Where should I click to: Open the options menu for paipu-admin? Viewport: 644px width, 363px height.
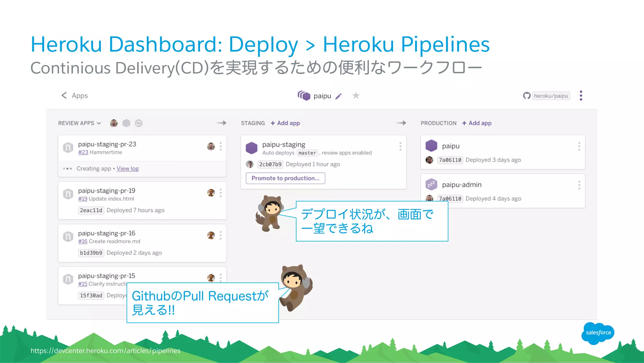579,185
